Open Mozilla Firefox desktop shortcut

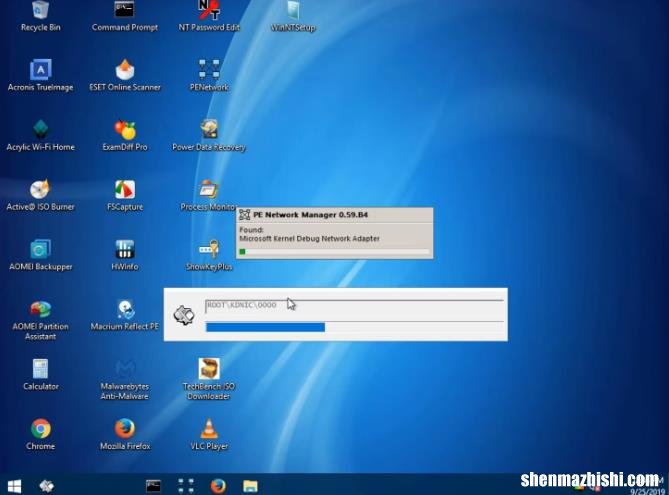pos(125,434)
